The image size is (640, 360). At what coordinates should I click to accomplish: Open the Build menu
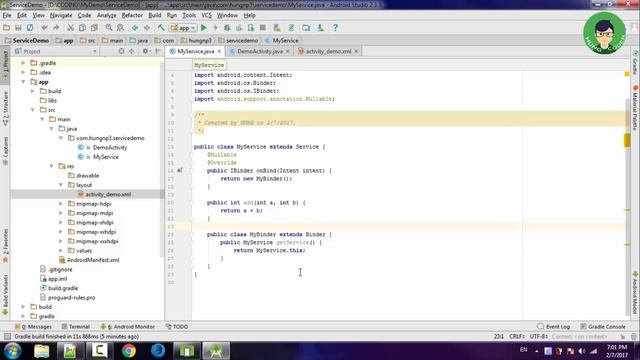(x=155, y=15)
